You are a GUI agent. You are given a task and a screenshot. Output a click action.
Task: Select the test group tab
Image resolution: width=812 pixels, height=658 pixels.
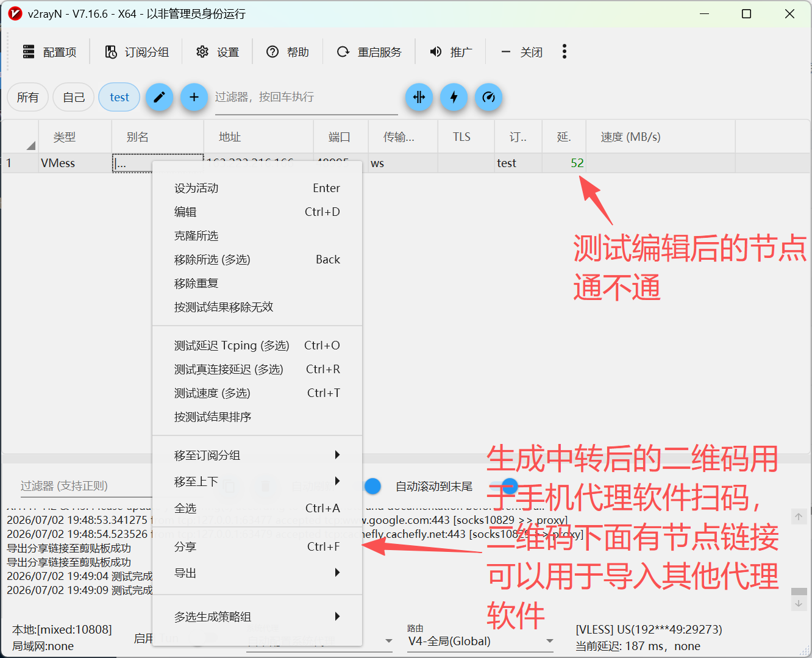pos(119,97)
